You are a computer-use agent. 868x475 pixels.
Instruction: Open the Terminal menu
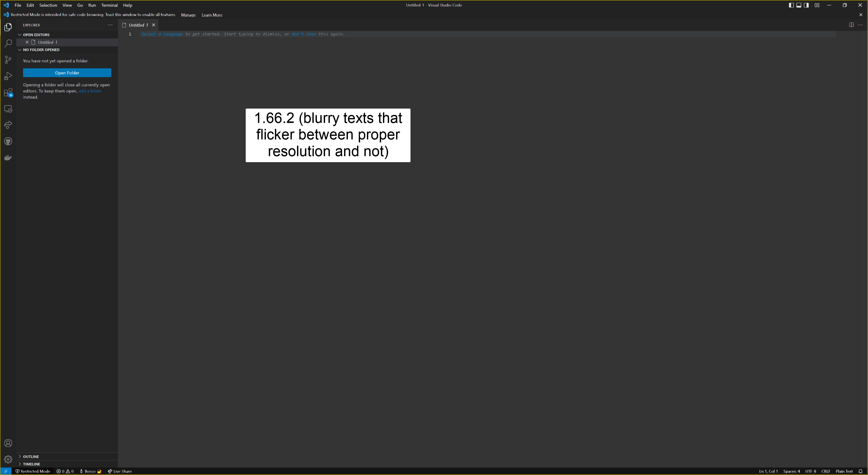[x=109, y=5]
